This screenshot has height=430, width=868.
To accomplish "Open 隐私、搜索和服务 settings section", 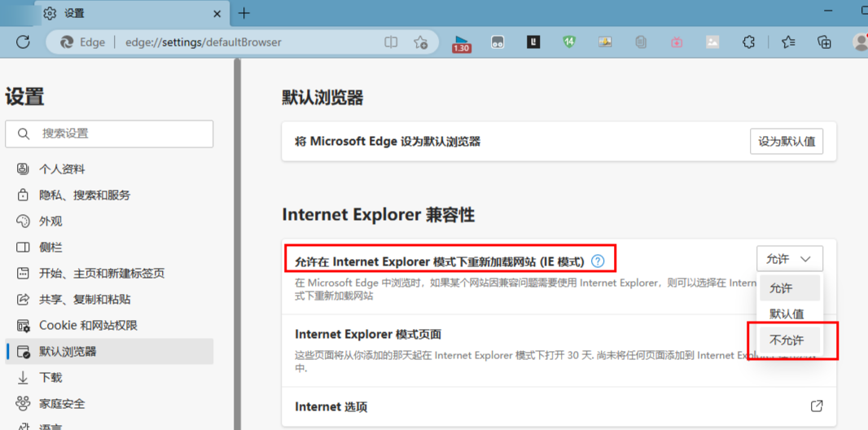I will coord(85,195).
